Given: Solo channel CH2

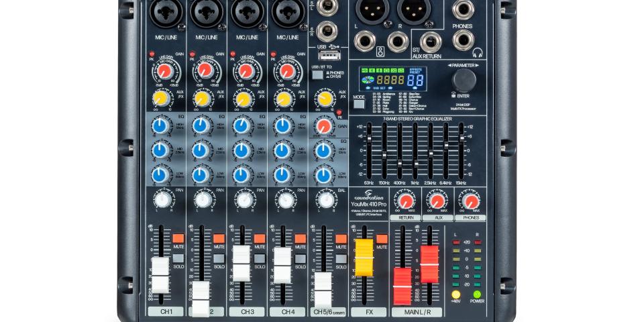Looking at the screenshot, I should point(219,258).
